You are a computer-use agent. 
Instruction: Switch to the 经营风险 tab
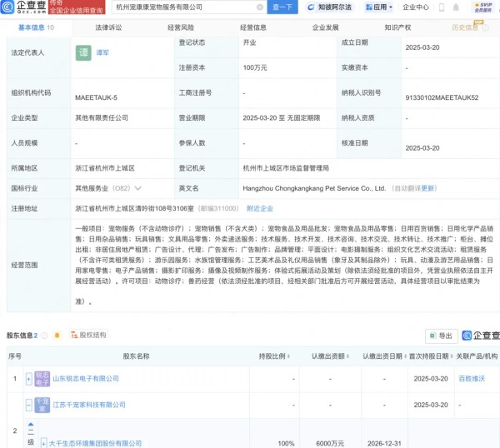pyautogui.click(x=181, y=27)
